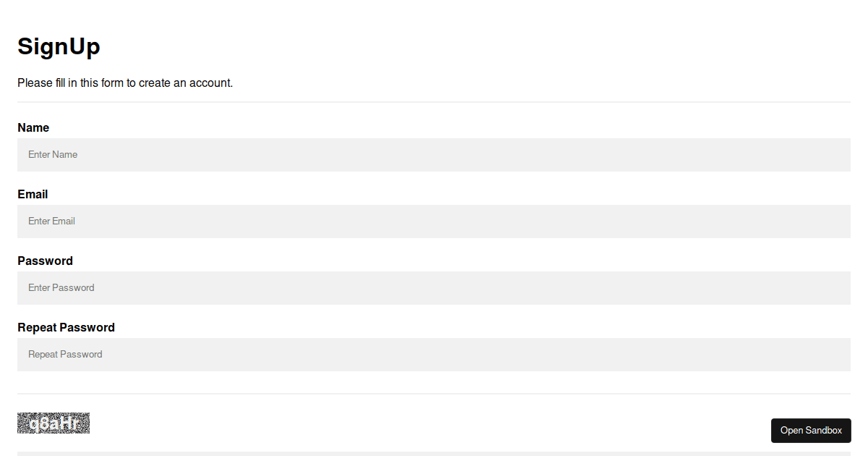Click the Password field label

[45, 261]
